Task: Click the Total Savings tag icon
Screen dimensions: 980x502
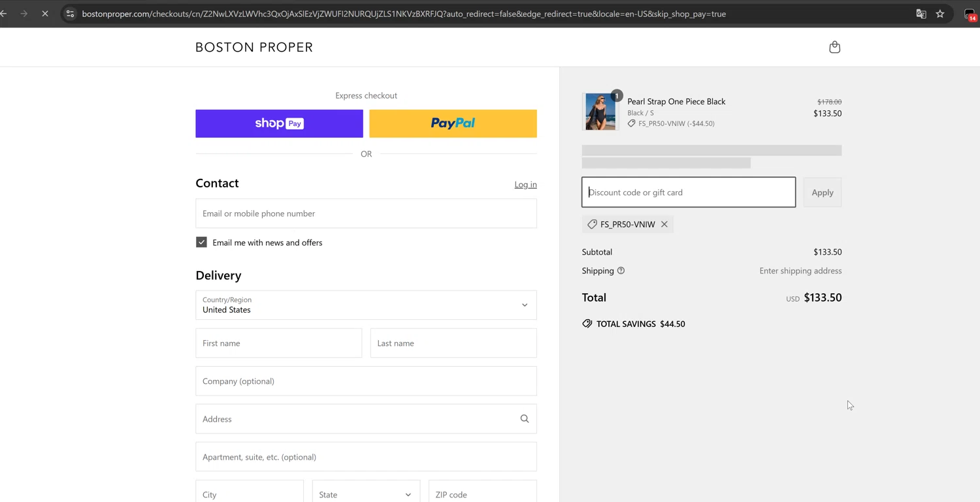Action: tap(587, 324)
